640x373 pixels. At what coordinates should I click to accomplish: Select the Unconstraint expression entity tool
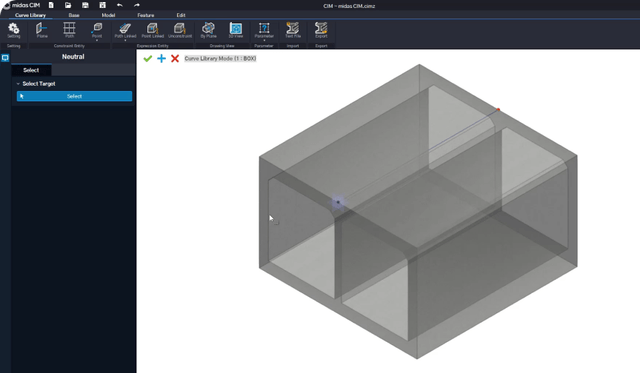click(x=180, y=30)
